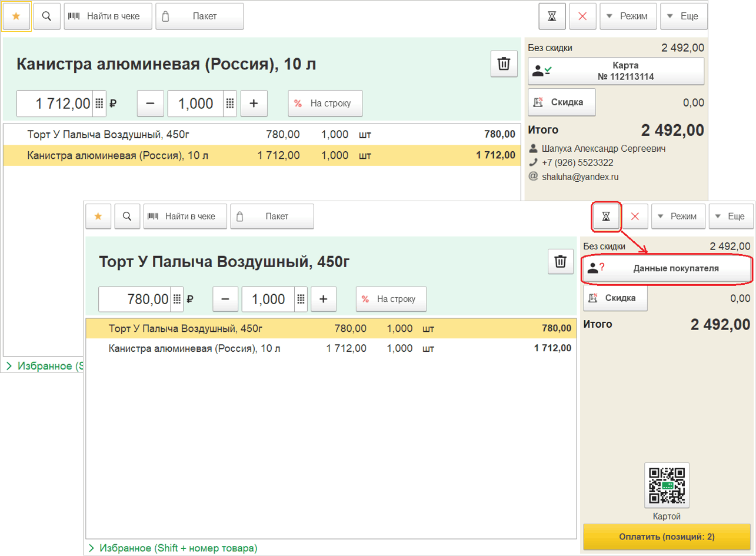The image size is (756, 556).
Task: Open the Режим dropdown in the lower window
Action: coord(678,217)
